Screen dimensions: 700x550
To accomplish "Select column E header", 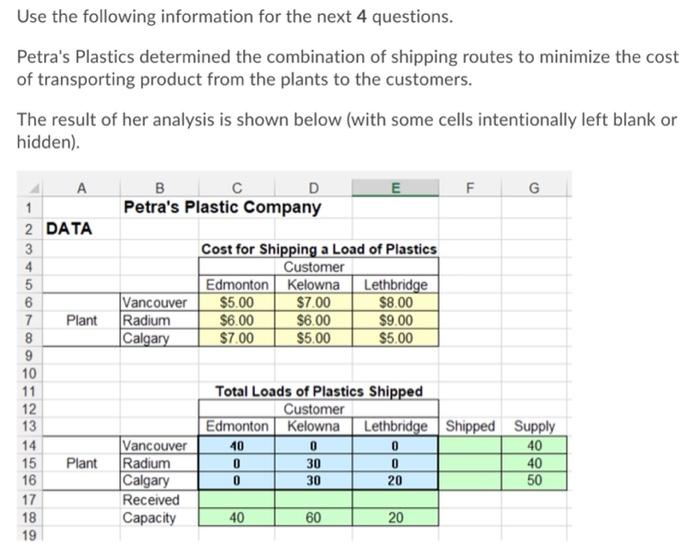I will click(395, 188).
